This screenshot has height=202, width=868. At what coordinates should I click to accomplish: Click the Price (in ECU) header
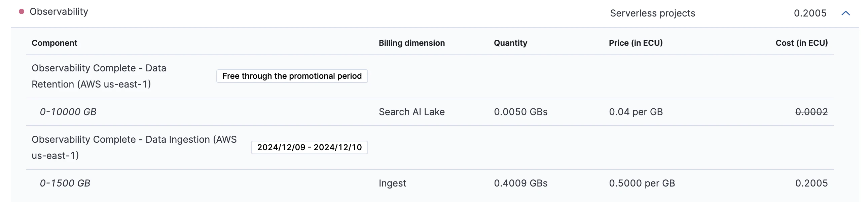[x=636, y=43]
